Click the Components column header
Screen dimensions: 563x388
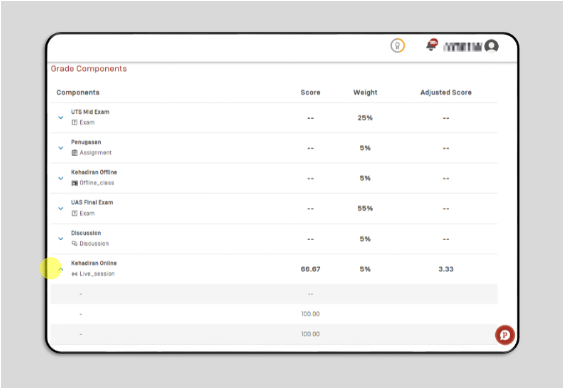coord(78,92)
